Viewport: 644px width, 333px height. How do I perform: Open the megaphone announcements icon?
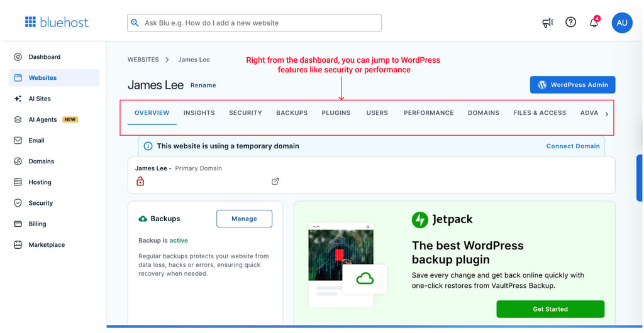coord(548,23)
